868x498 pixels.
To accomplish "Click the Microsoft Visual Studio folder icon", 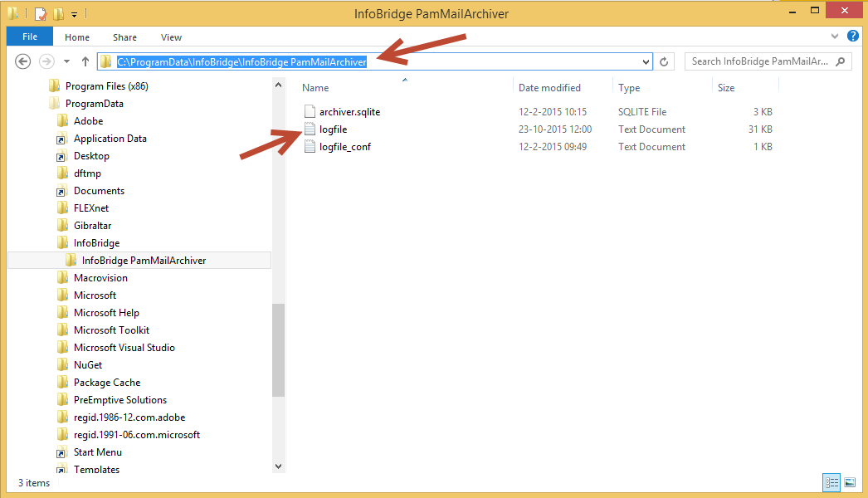I will pyautogui.click(x=62, y=347).
